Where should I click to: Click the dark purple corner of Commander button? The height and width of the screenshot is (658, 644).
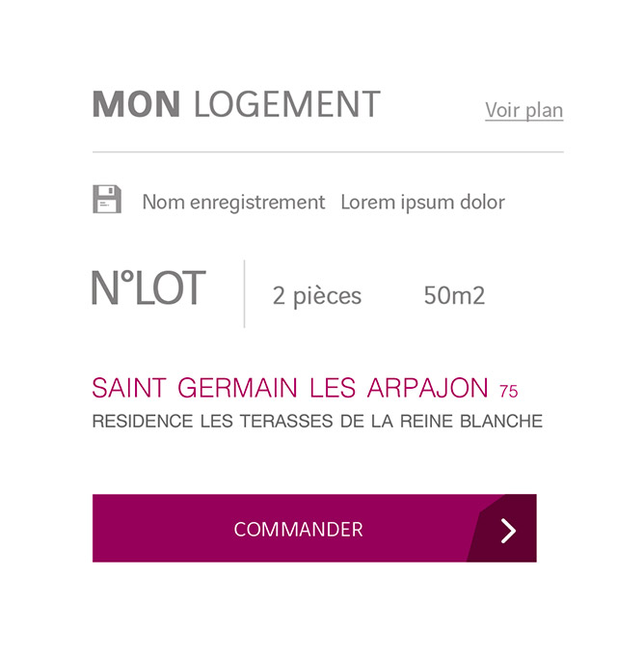coord(502,529)
